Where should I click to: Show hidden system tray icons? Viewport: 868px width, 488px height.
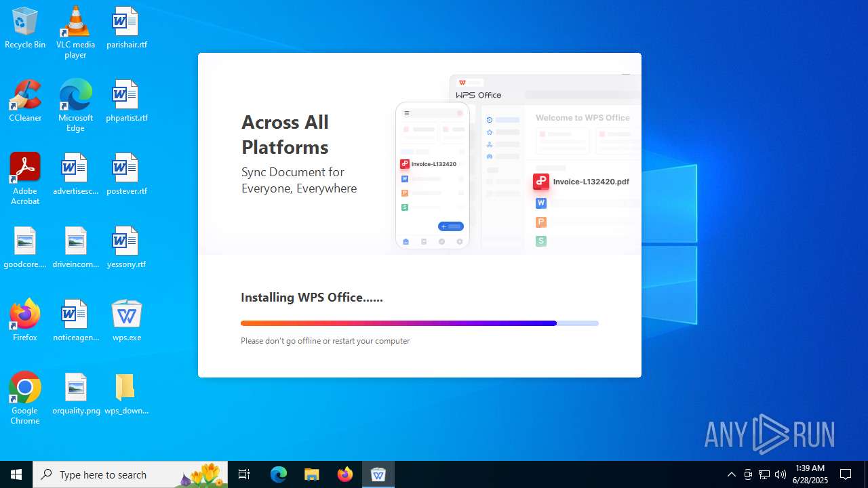click(x=731, y=474)
